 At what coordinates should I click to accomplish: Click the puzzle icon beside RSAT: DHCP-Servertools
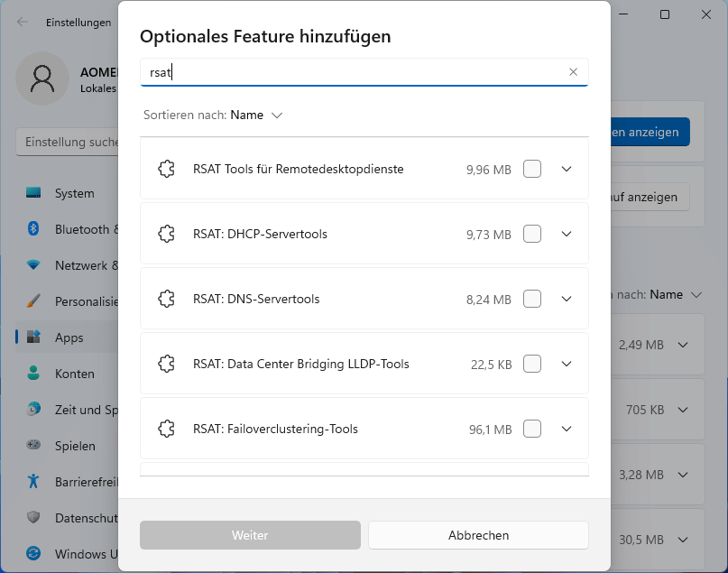pos(166,234)
